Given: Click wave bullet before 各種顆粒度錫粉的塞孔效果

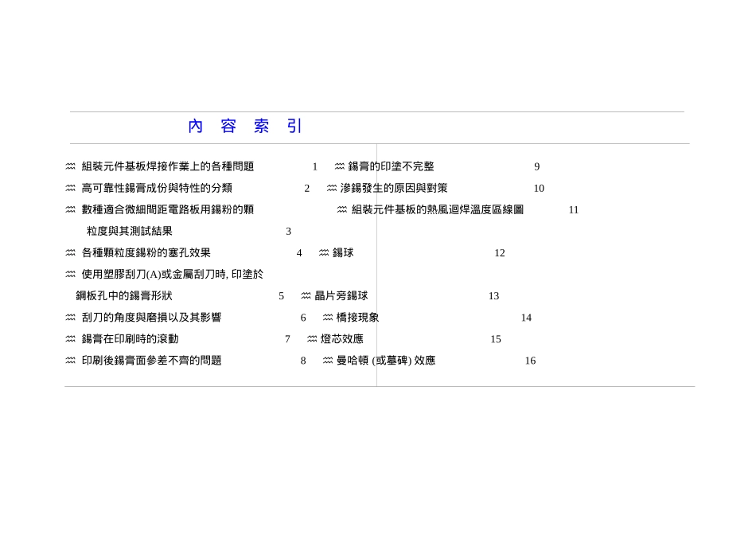Looking at the screenshot, I should coord(70,252).
